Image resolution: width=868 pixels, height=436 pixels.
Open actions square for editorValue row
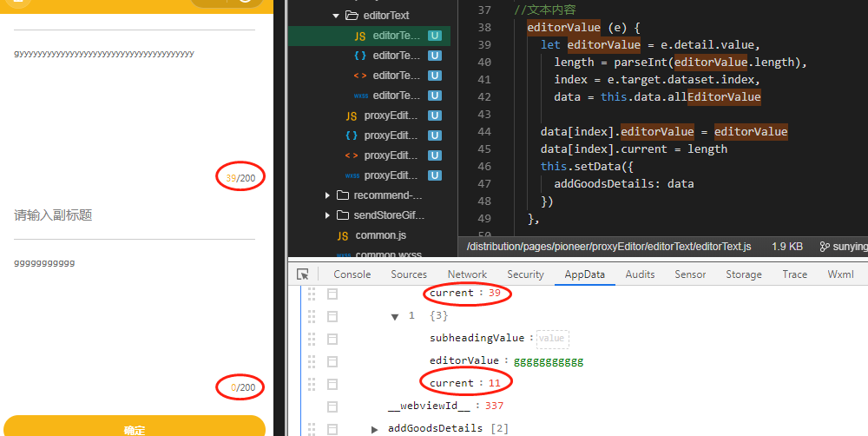[332, 362]
